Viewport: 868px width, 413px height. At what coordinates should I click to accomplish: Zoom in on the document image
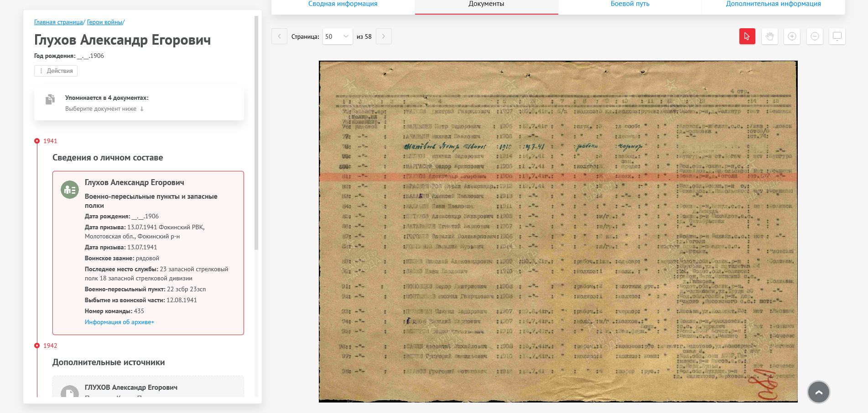792,36
